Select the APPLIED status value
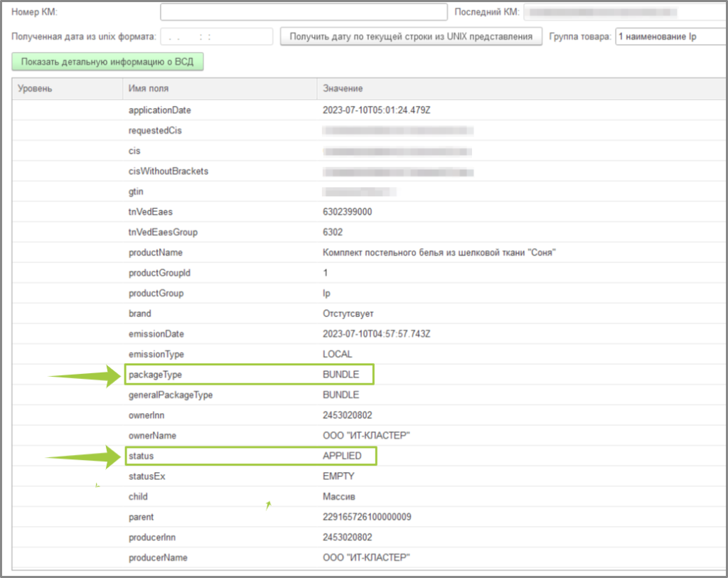 click(x=342, y=456)
